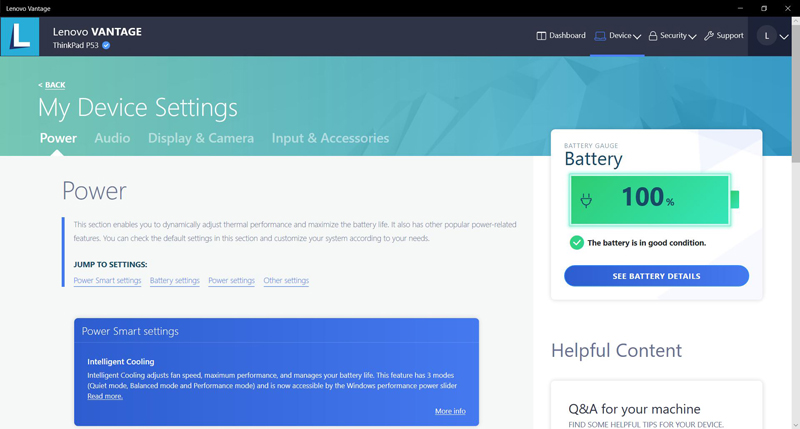This screenshot has height=429, width=800.
Task: Click the ThinkPad P53 device name
Action: [76, 45]
